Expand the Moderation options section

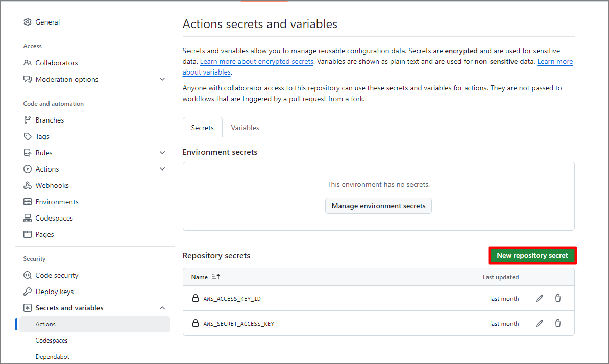[x=162, y=79]
